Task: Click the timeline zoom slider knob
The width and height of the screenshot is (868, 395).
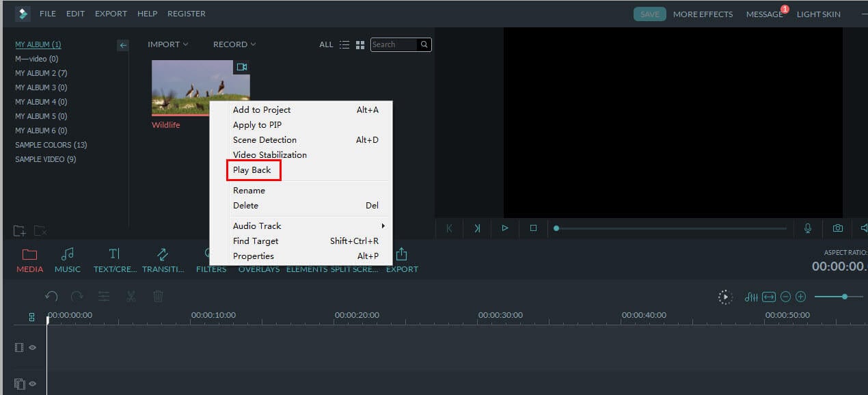Action: pos(845,297)
